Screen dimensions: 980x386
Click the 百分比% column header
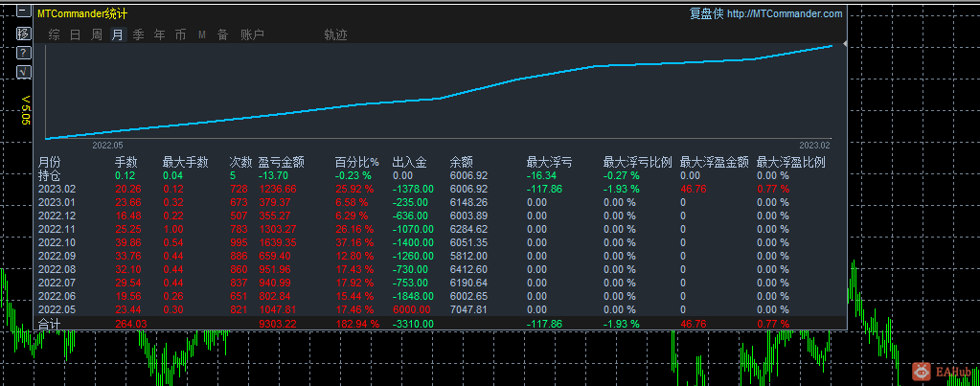click(355, 163)
